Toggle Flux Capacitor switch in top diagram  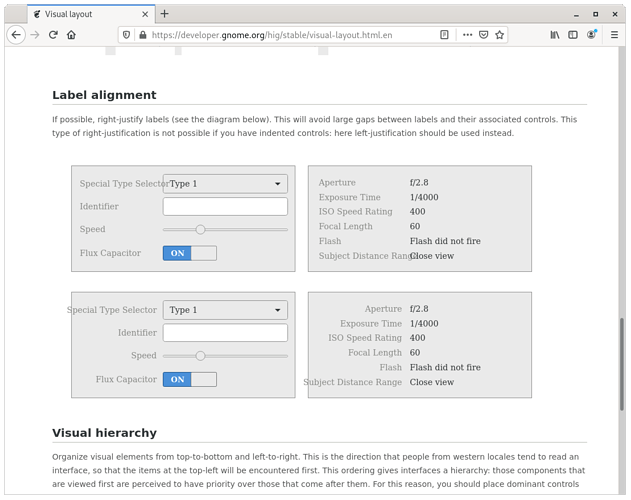click(189, 253)
